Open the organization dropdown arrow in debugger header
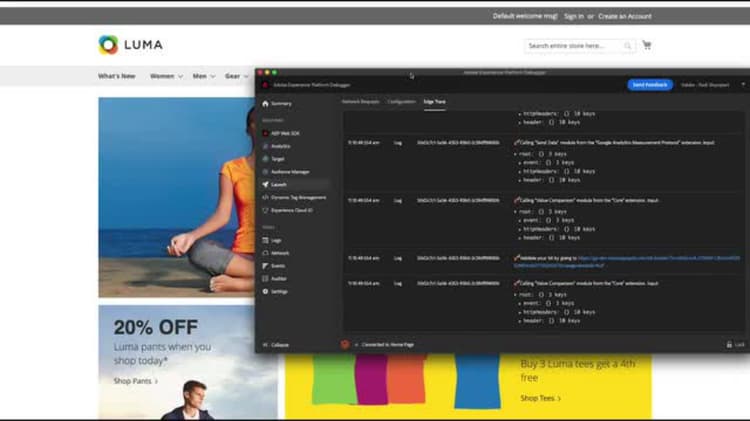 (743, 85)
